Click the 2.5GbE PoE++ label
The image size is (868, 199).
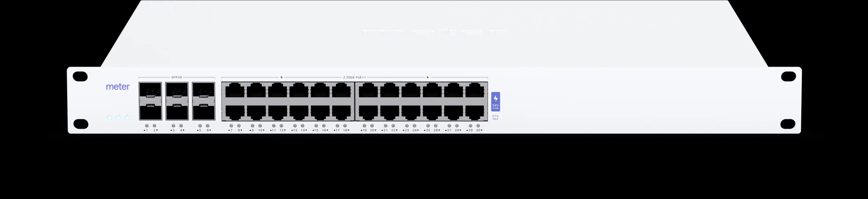coord(354,77)
